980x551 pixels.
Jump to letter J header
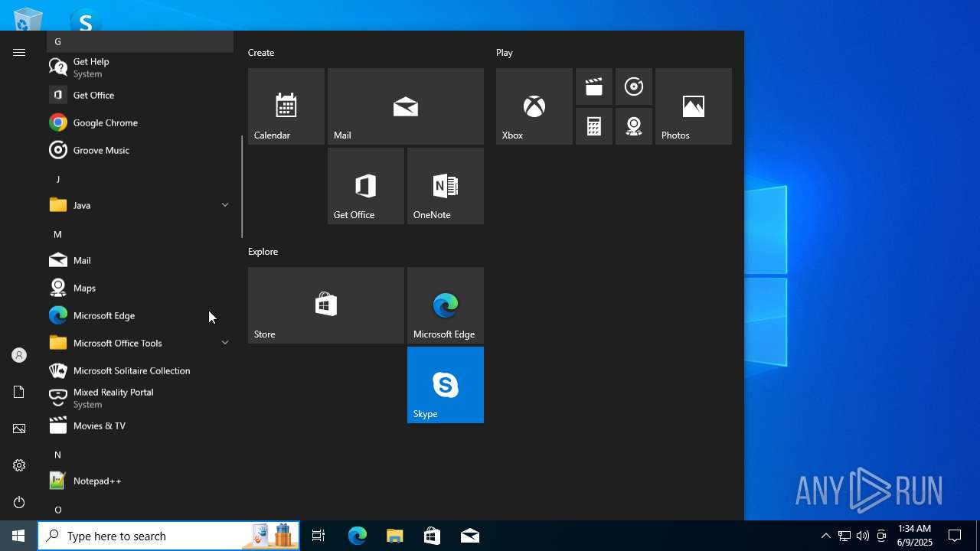coord(140,179)
